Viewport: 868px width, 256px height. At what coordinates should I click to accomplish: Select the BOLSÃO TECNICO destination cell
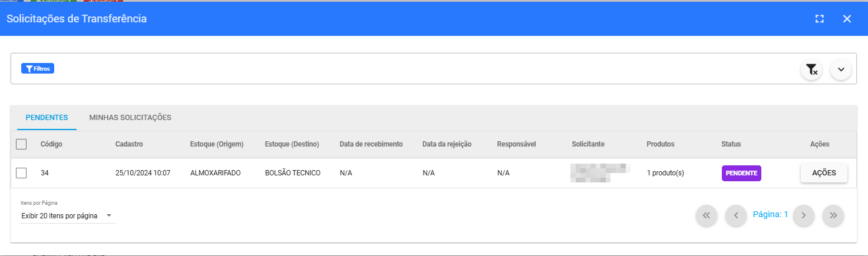tap(293, 173)
